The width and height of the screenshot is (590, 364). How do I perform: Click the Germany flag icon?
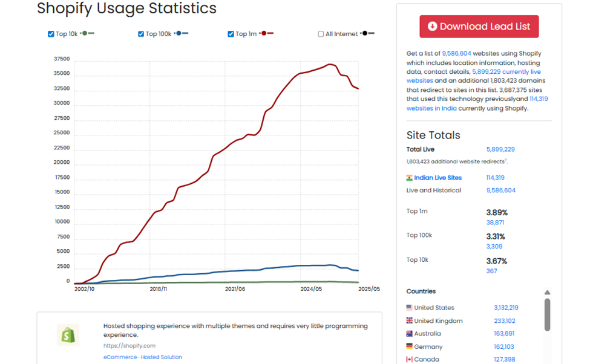[410, 346]
